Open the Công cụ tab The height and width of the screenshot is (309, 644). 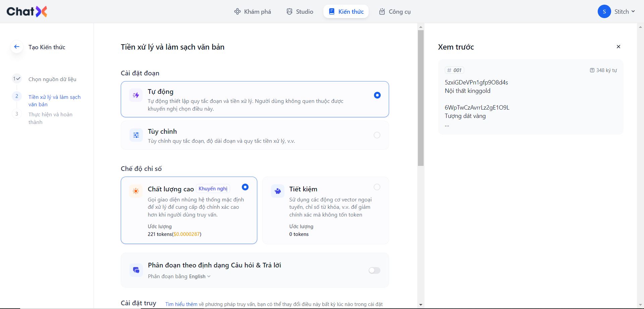coord(395,12)
